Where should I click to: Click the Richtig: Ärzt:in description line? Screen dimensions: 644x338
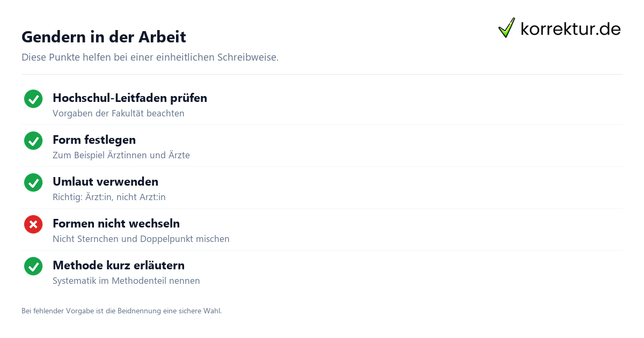[109, 197]
